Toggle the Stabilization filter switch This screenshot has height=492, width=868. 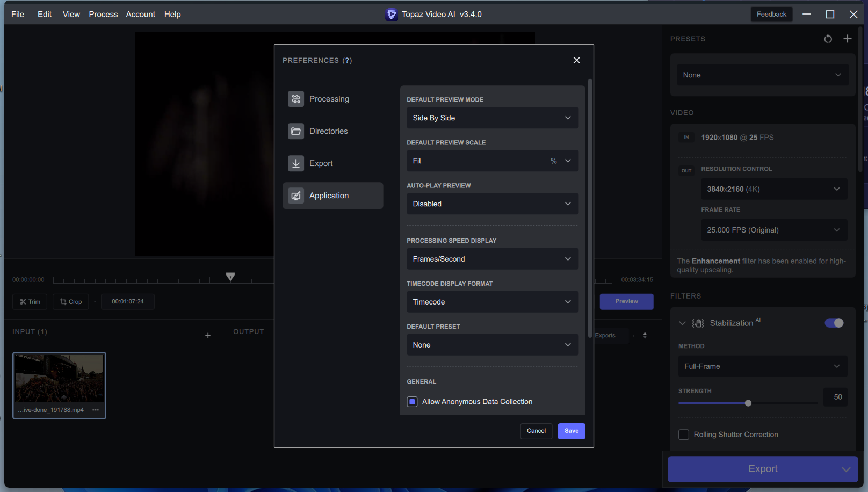[x=834, y=323]
